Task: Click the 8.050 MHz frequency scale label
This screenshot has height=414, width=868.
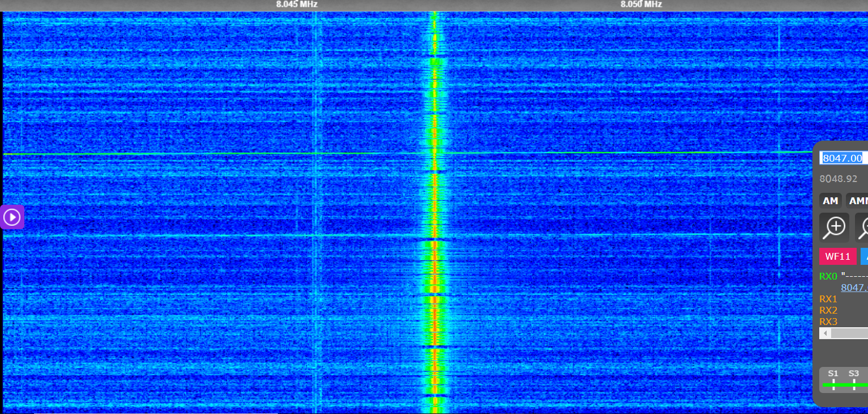Action: point(641,5)
